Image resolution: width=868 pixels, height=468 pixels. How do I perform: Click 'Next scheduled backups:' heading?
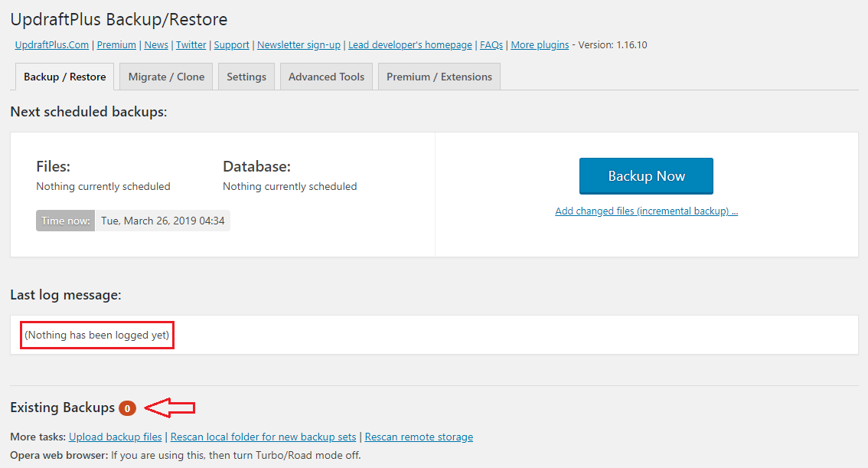click(x=89, y=112)
